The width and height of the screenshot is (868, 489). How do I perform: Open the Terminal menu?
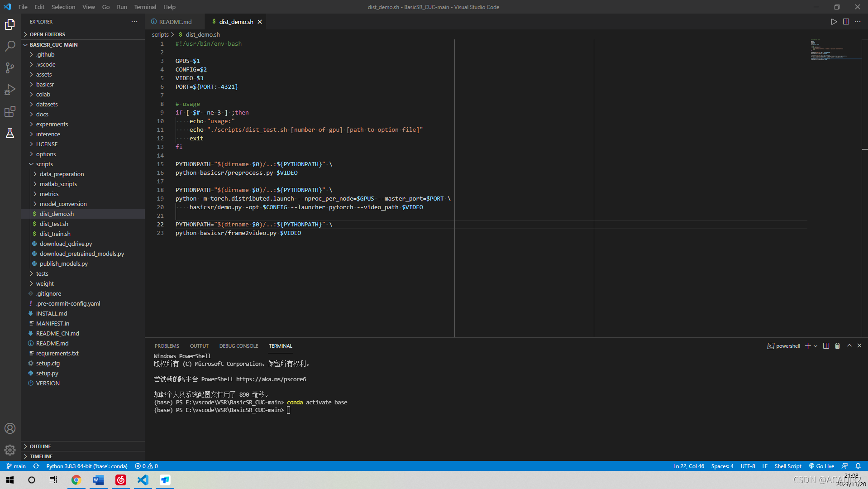coord(145,7)
